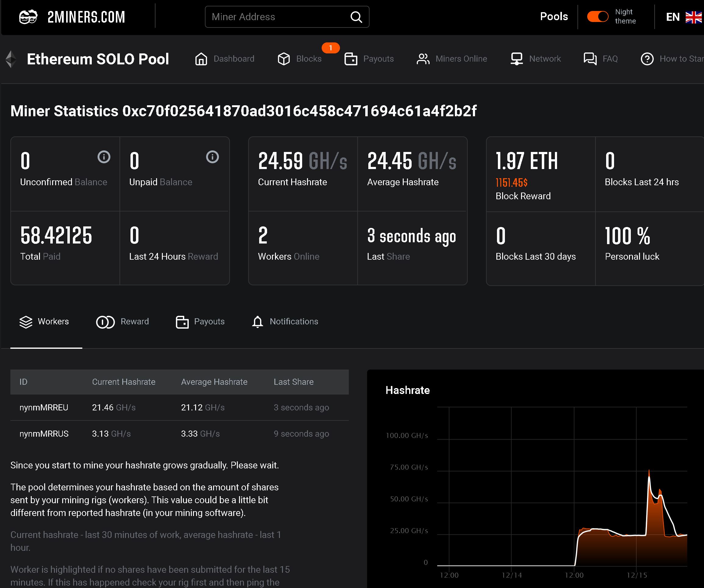Click Unpaid Balance info icon
704x588 pixels.
(212, 157)
